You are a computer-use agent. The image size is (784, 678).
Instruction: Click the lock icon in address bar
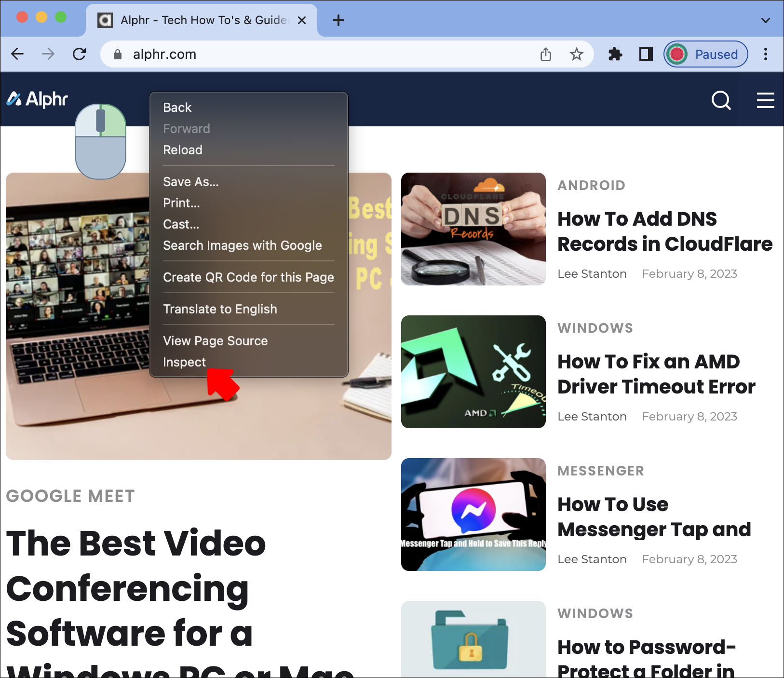117,54
